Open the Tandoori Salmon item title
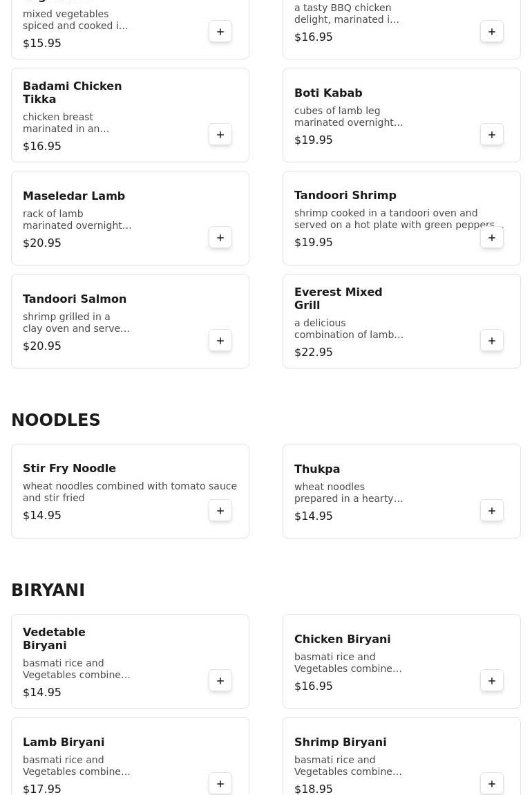Image resolution: width=532 pixels, height=795 pixels. [x=75, y=299]
